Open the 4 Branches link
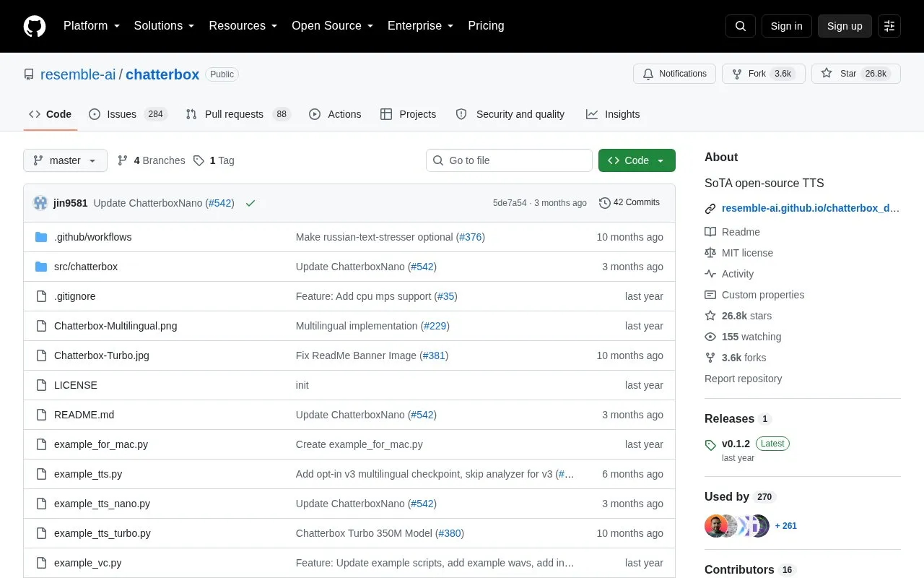The height and width of the screenshot is (578, 924). (x=152, y=160)
